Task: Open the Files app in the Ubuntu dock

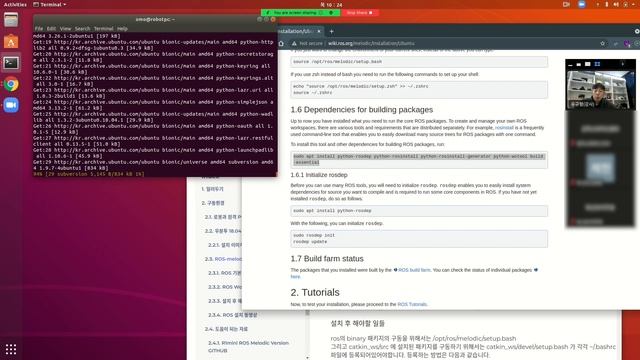Action: tap(11, 20)
